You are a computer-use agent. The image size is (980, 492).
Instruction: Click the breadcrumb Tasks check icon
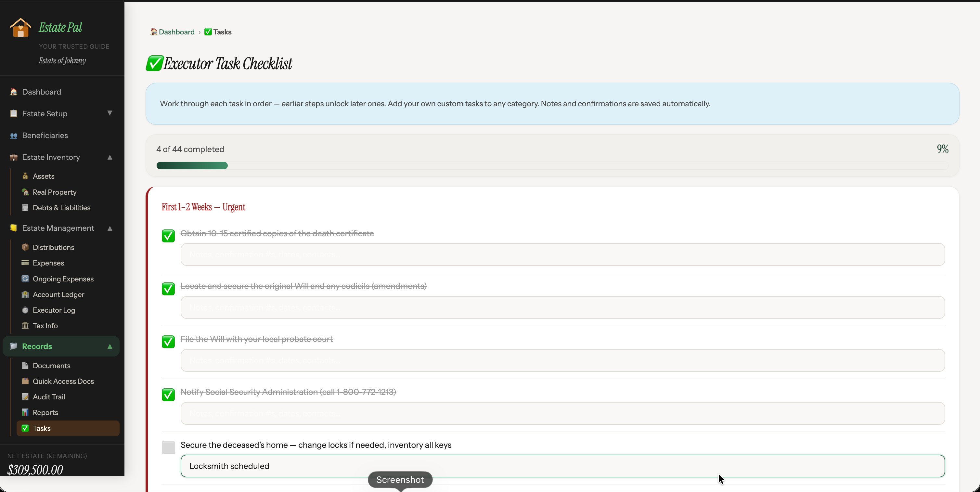click(208, 32)
